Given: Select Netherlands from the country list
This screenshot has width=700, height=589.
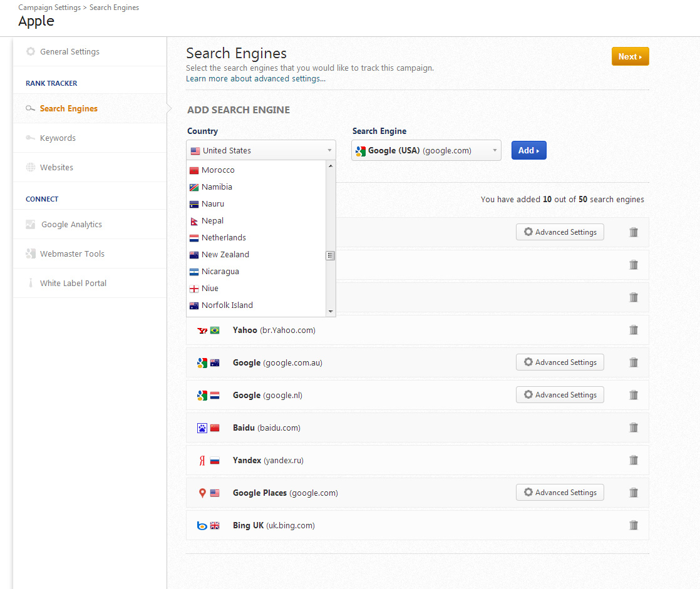Looking at the screenshot, I should pyautogui.click(x=224, y=238).
